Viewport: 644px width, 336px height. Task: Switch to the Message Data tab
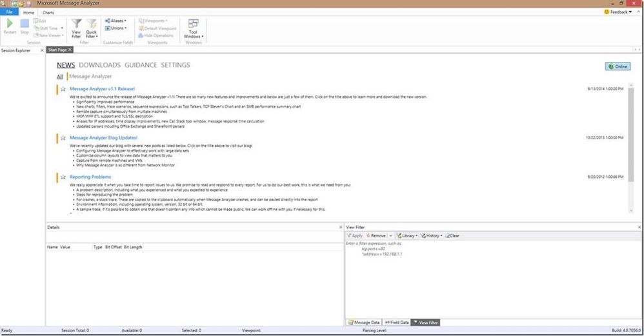coord(364,322)
